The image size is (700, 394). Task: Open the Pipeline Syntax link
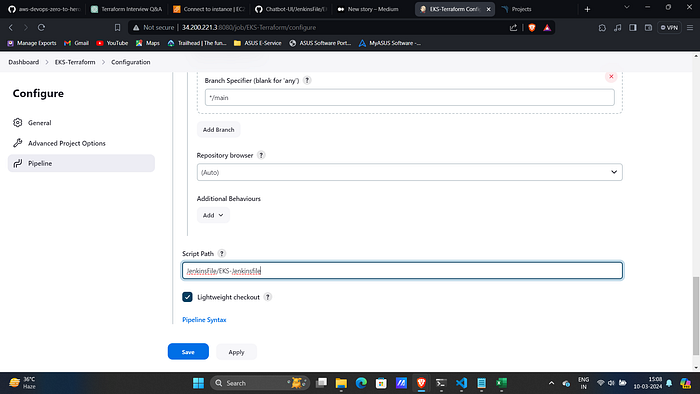(204, 319)
